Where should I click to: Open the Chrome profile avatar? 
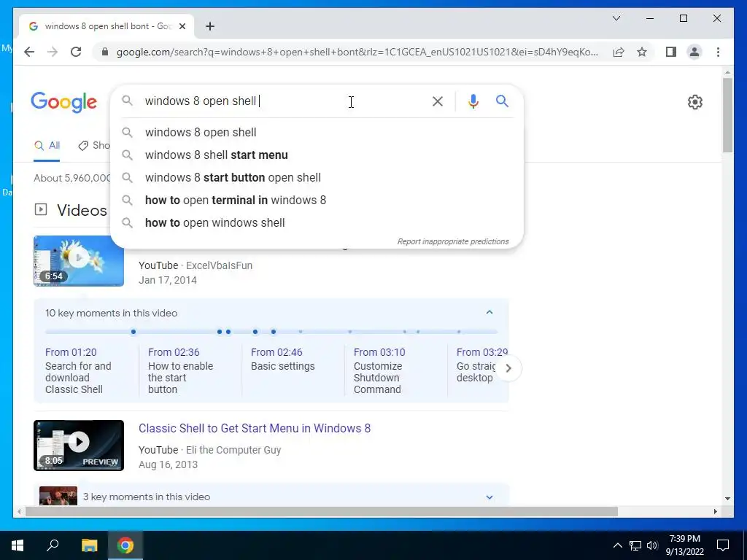[694, 52]
